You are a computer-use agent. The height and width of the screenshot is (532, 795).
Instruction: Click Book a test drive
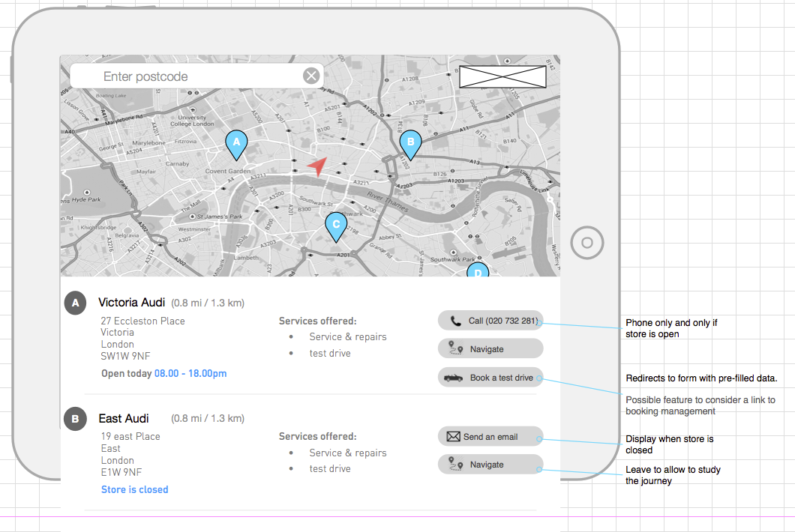[490, 378]
